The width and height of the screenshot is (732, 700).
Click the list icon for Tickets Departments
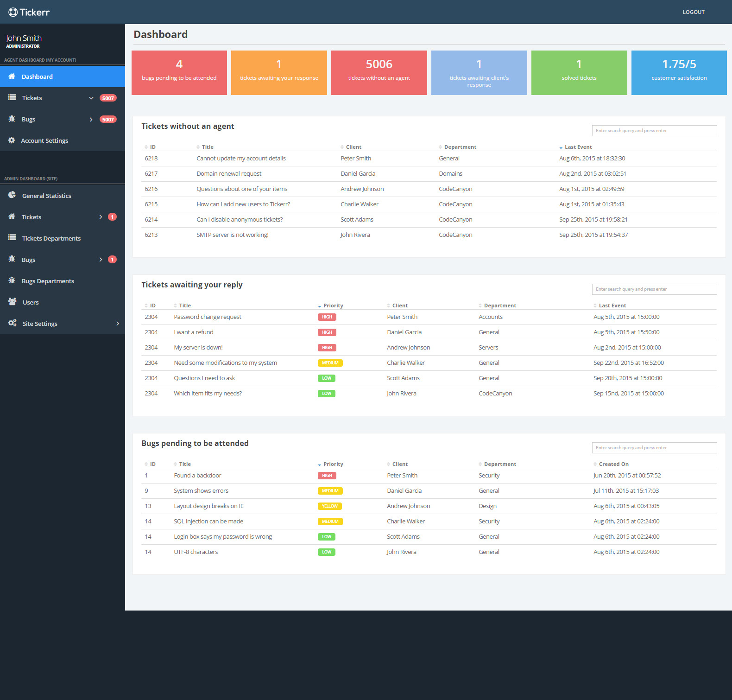12,237
